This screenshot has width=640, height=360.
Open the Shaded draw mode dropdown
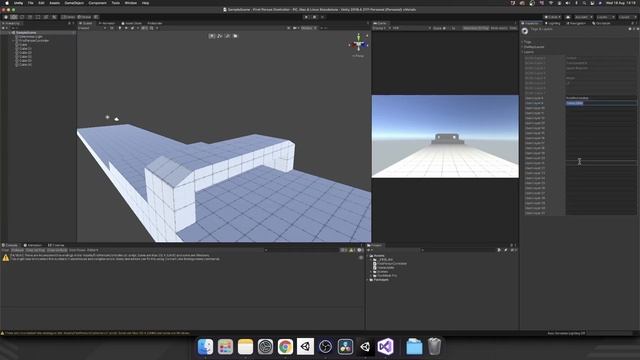click(92, 28)
